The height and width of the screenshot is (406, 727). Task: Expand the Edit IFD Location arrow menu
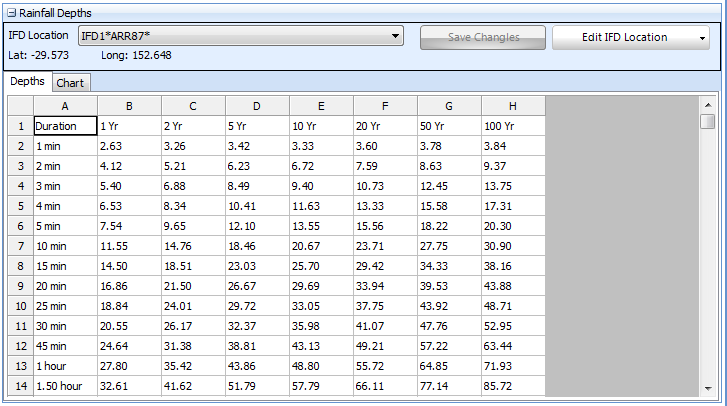click(702, 38)
